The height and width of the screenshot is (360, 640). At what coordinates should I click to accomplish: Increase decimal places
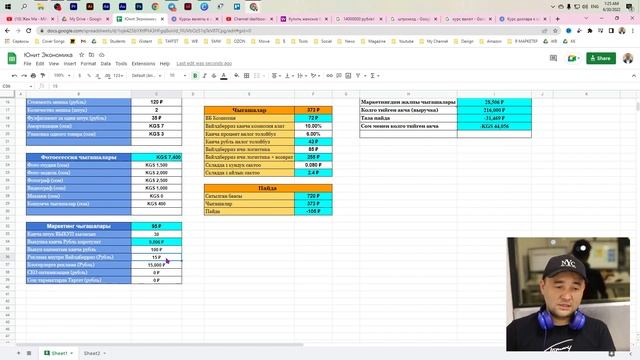coord(107,76)
